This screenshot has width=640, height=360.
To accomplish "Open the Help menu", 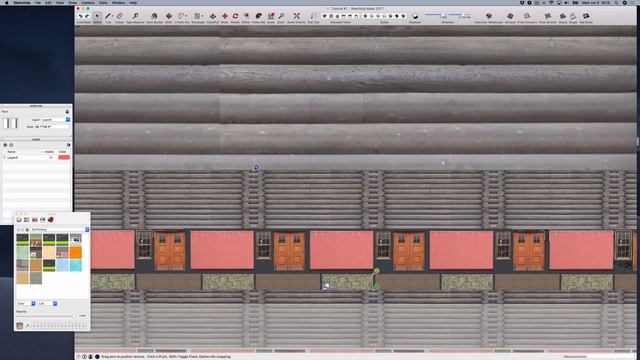I will [133, 2].
